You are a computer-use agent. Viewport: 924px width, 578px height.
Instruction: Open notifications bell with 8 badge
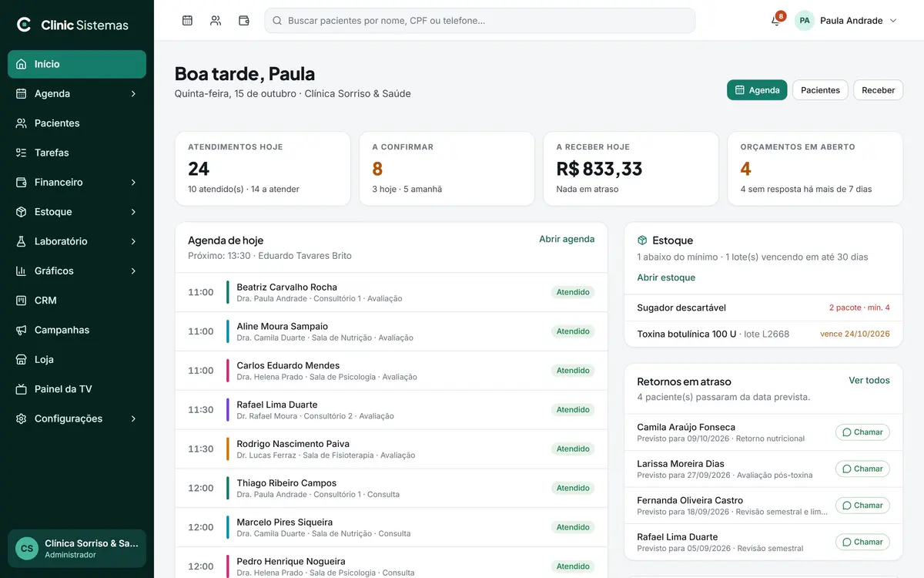click(x=776, y=21)
